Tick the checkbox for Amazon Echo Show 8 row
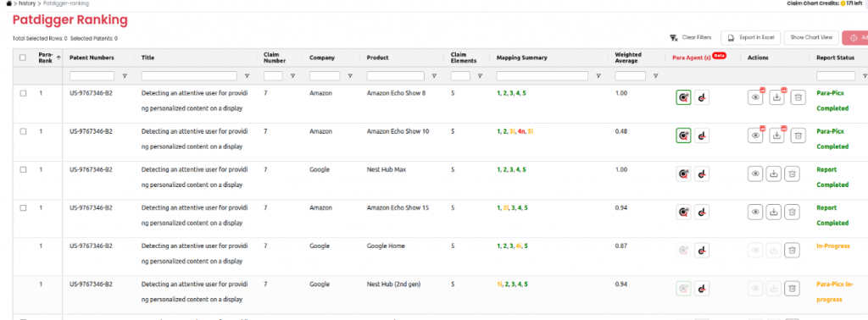This screenshot has height=320, width=868. tap(23, 93)
